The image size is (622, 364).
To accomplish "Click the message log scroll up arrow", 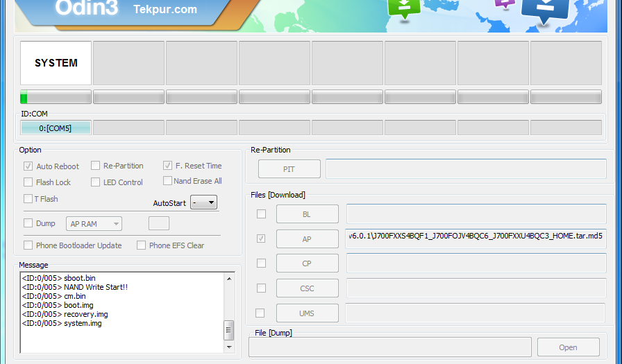I will tap(229, 279).
